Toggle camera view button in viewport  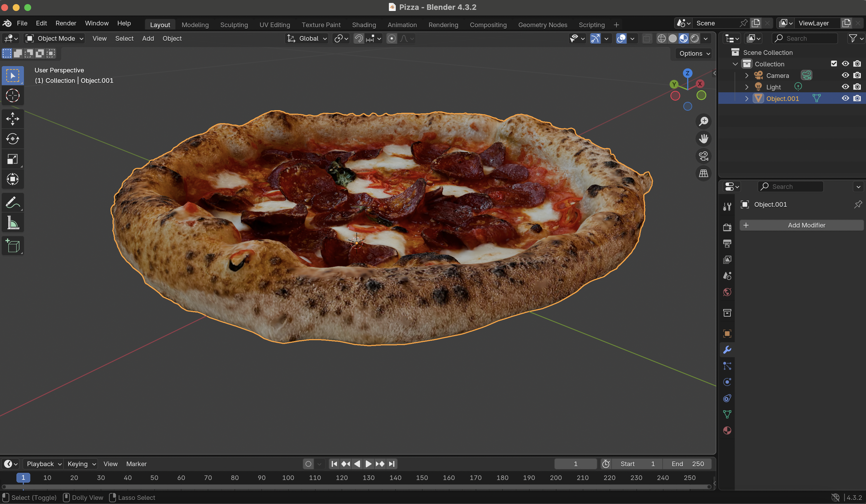703,156
